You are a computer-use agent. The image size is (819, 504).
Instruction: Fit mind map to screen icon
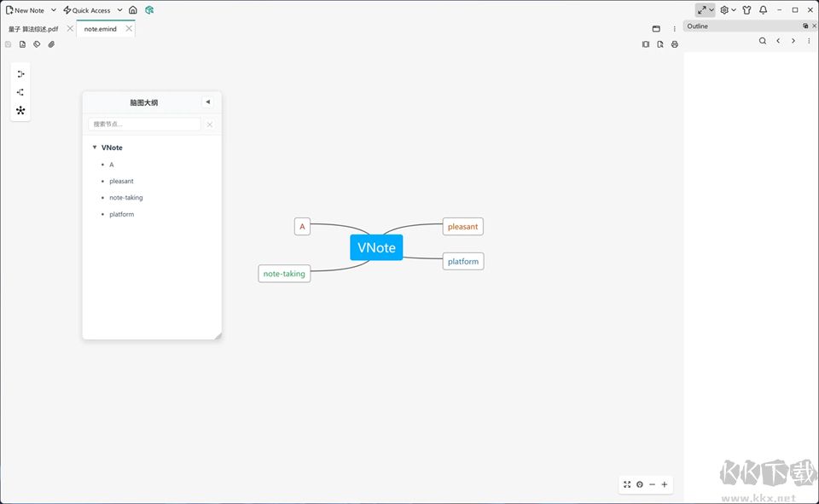pos(627,484)
